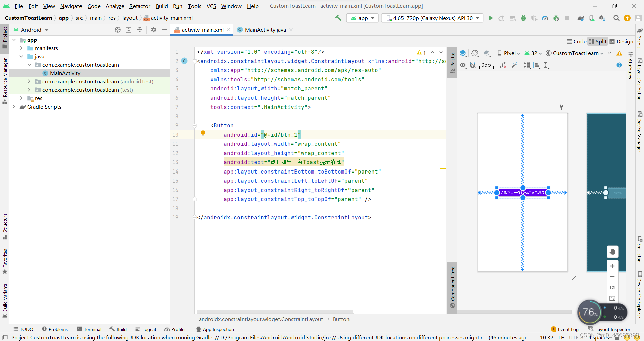Toggle the Resource Manager side tab

(x=5, y=81)
